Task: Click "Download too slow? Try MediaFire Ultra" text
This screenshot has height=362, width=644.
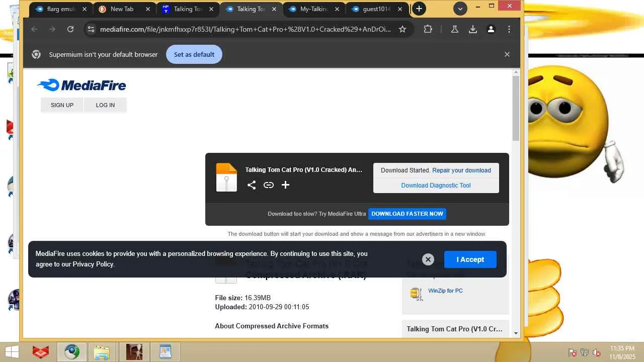Action: click(x=317, y=214)
